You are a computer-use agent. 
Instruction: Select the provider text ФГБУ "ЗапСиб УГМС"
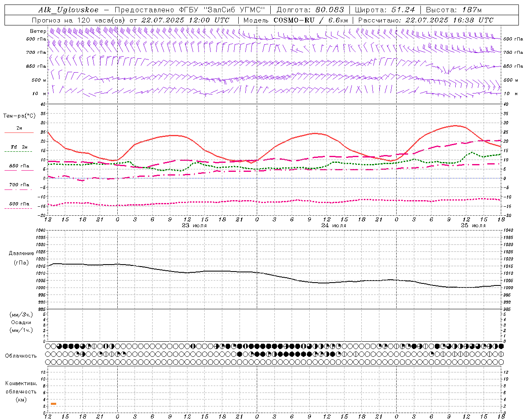click(222, 10)
